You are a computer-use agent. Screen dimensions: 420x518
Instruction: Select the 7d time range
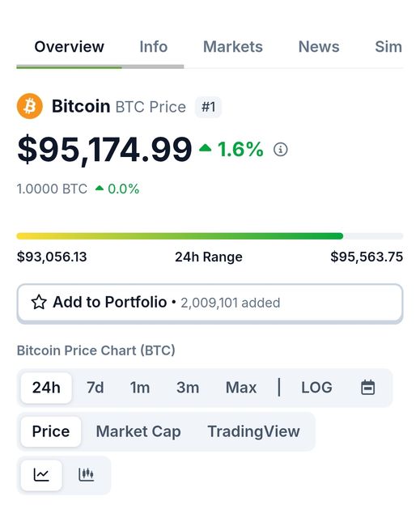pyautogui.click(x=95, y=388)
